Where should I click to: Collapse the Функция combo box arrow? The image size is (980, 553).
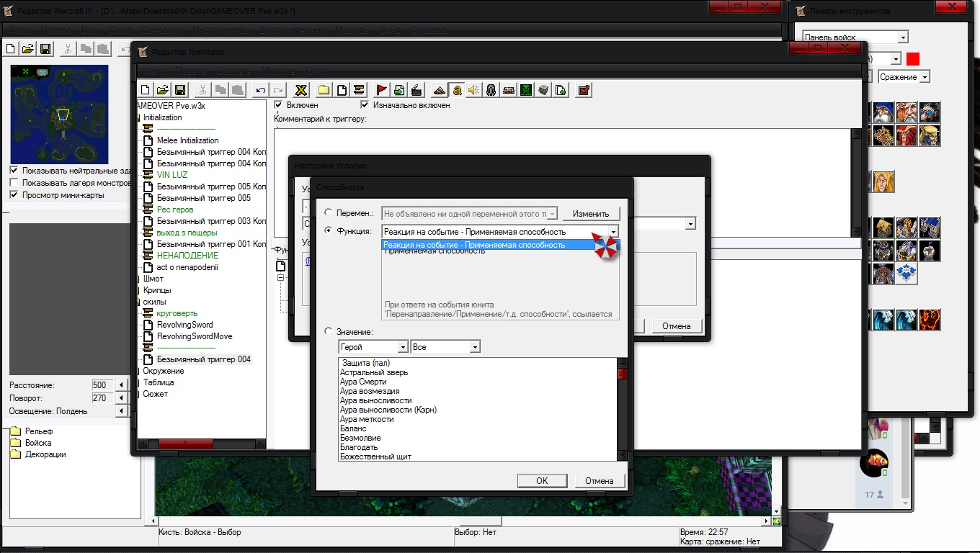point(613,232)
